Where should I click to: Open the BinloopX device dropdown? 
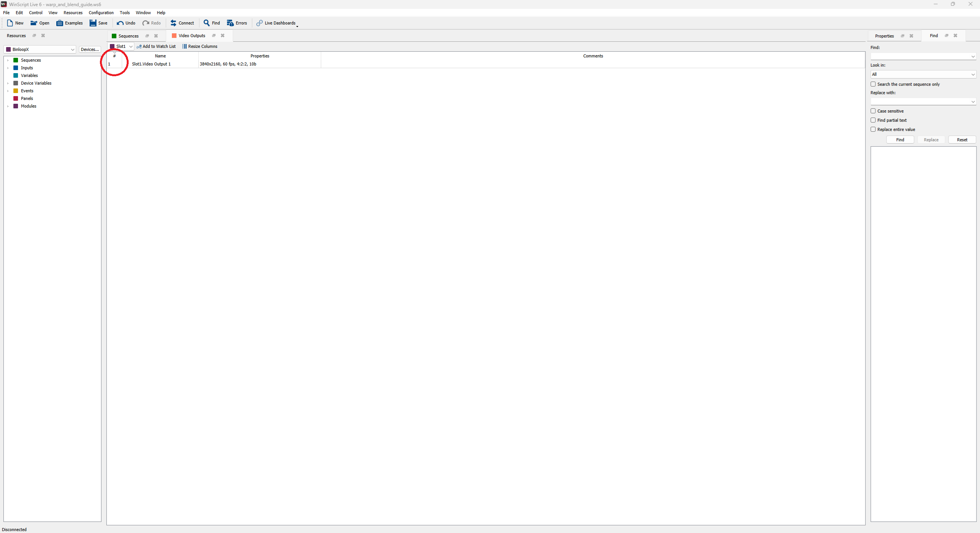[40, 49]
